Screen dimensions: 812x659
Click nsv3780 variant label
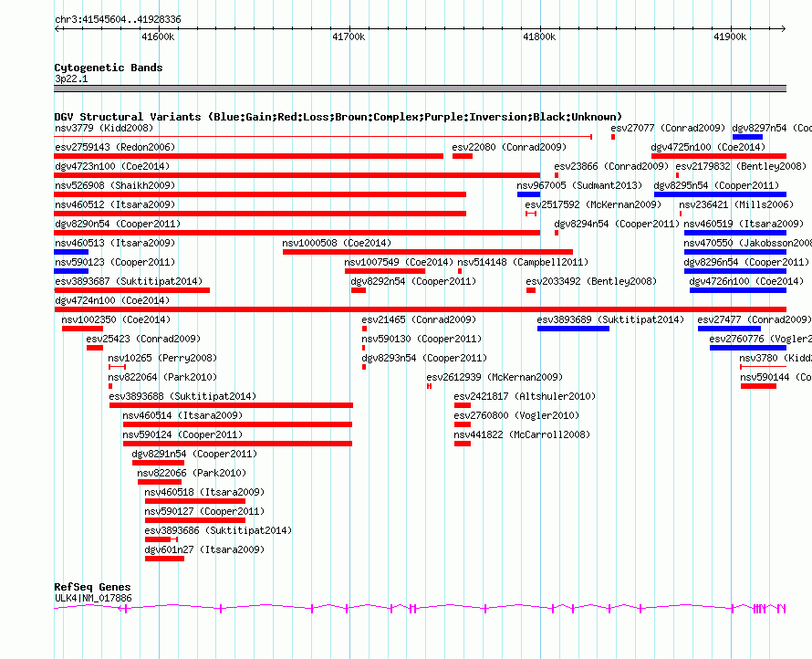pos(776,358)
